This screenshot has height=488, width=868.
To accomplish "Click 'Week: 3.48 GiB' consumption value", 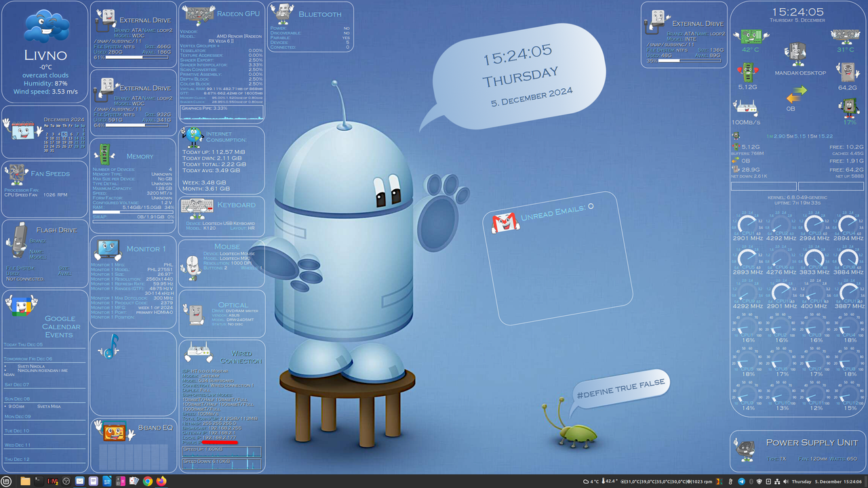I will click(x=205, y=182).
